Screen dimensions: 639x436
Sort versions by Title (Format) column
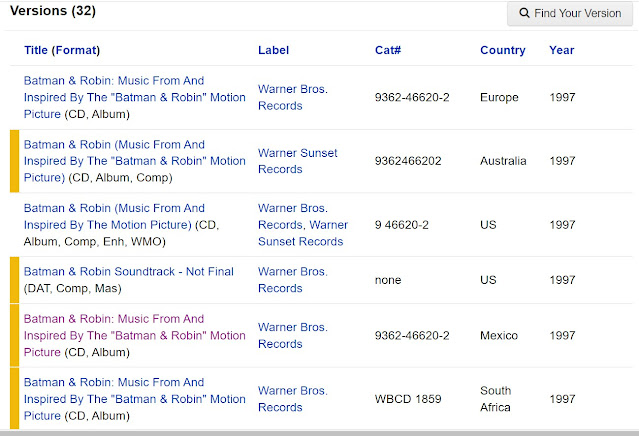pyautogui.click(x=62, y=50)
